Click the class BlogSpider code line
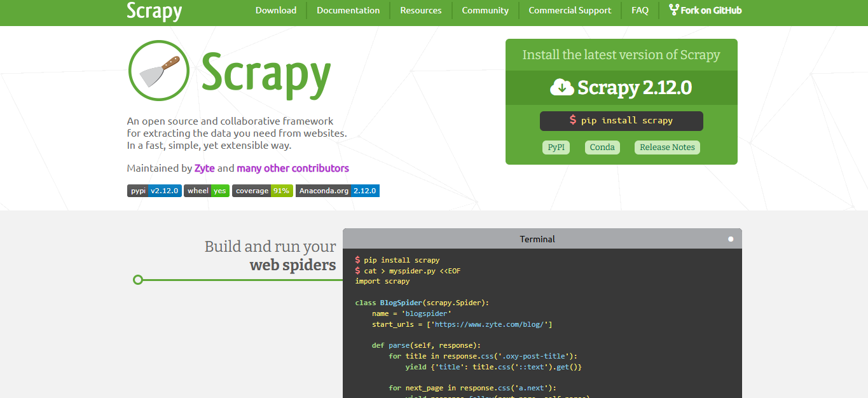This screenshot has width=868, height=398. point(422,303)
